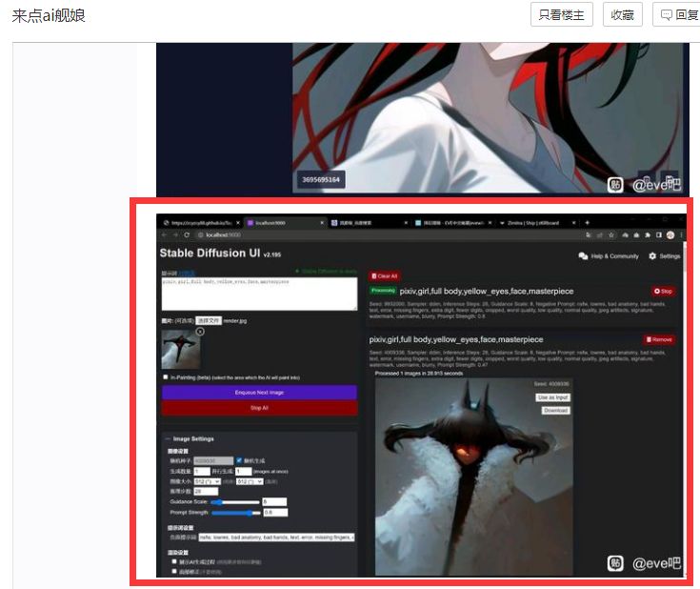Screen dimensions: 700x589
Task: Enable the In-Painting (beta) checkbox
Action: pyautogui.click(x=166, y=377)
